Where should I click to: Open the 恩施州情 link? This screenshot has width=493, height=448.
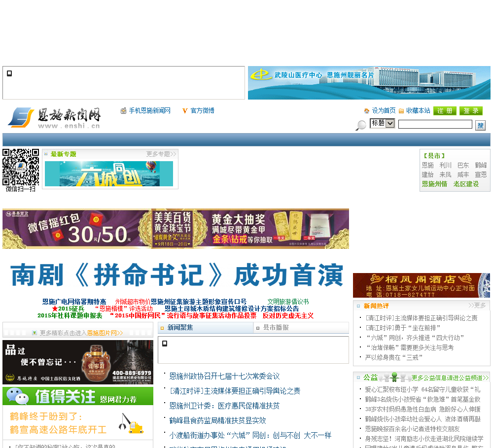434,184
